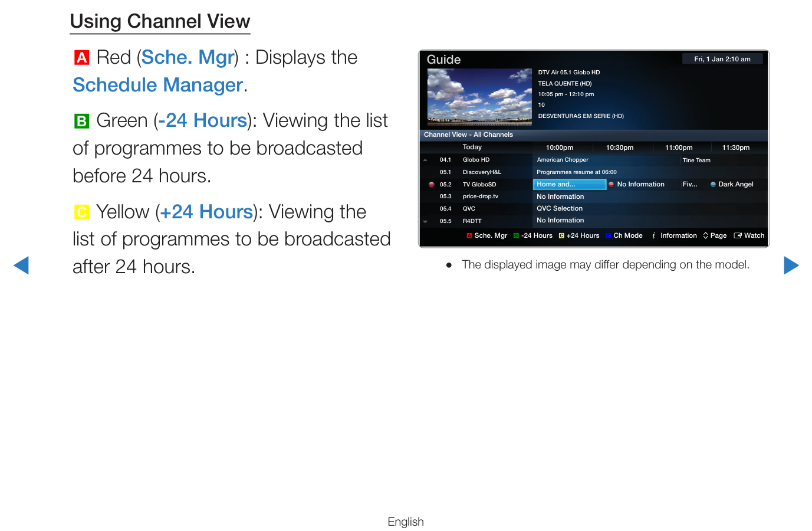This screenshot has width=812, height=531.
Task: Click the red icon before No Information on 05.2
Action: 612,185
